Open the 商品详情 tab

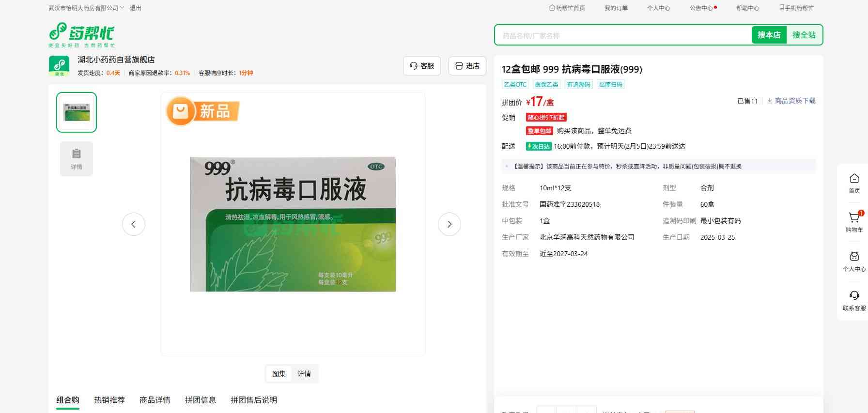tap(155, 400)
